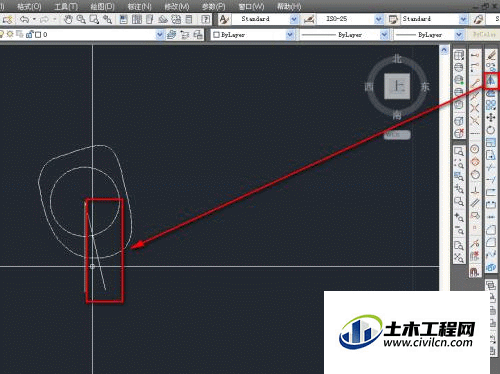Select the Erase tool

[491, 55]
